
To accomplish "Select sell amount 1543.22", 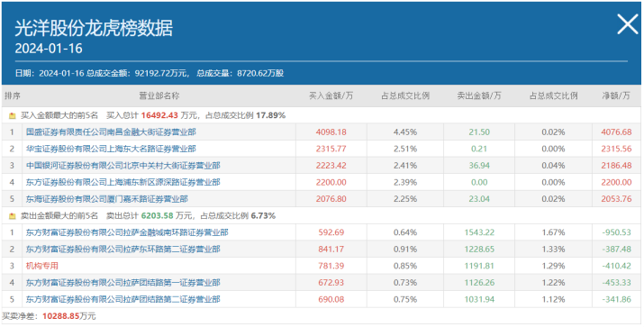I will tap(479, 232).
